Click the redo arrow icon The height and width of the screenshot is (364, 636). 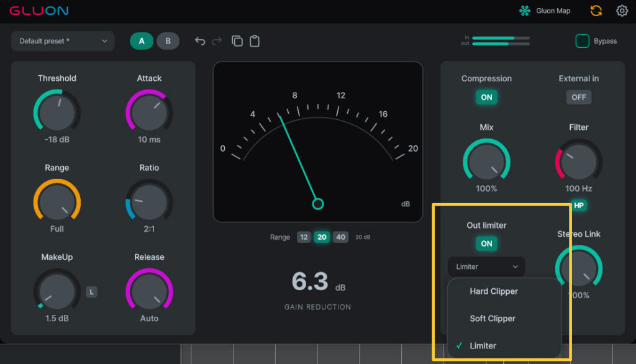pos(217,41)
